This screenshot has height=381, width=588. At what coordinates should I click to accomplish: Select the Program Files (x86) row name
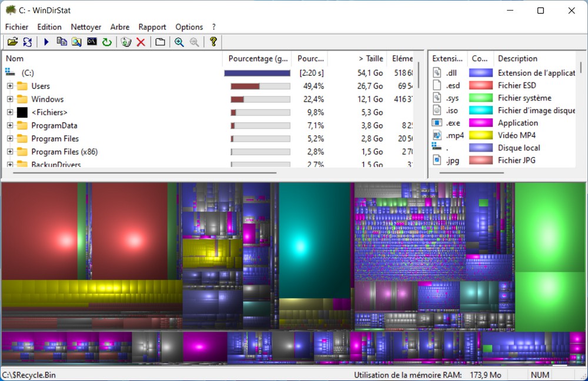tap(65, 152)
